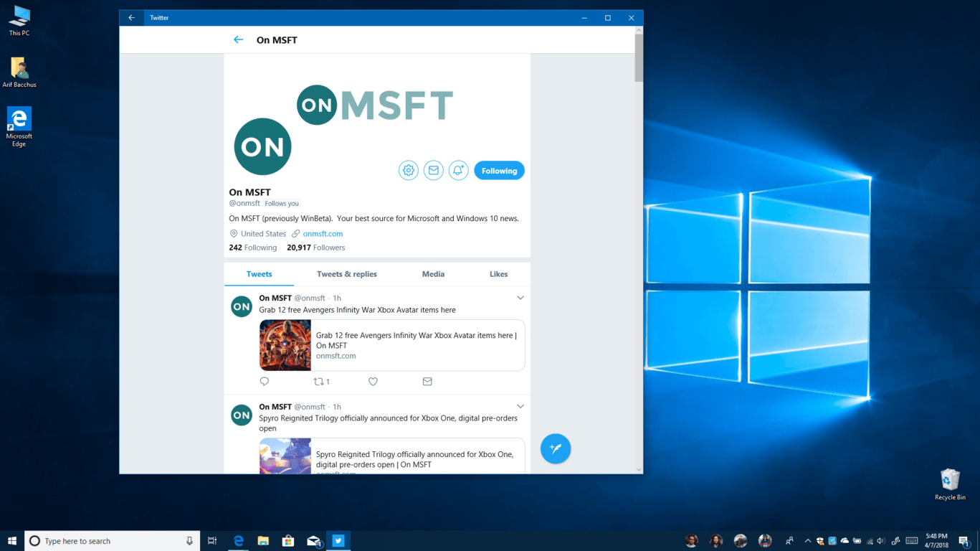Click scrollbar down arrow in Twitter window
This screenshot has width=980, height=551.
(639, 469)
